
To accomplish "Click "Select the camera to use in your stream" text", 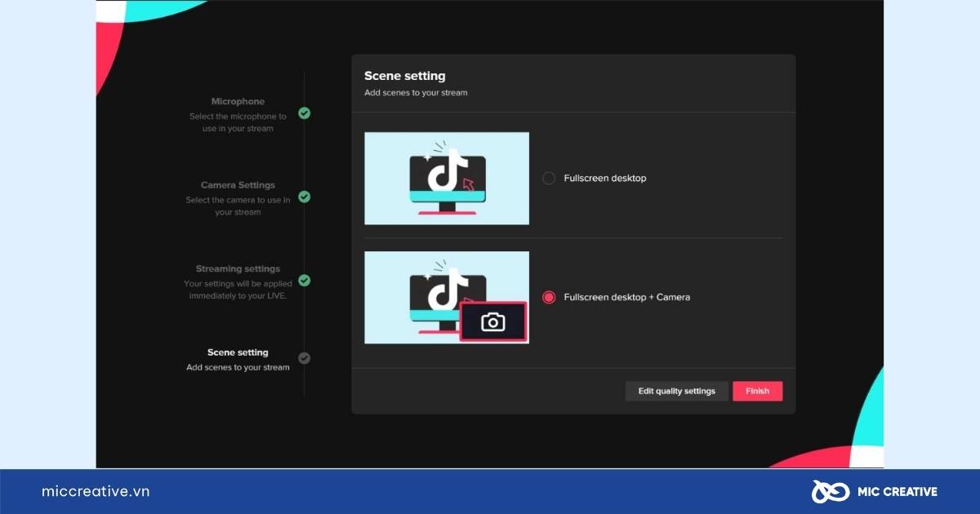I will (x=238, y=206).
